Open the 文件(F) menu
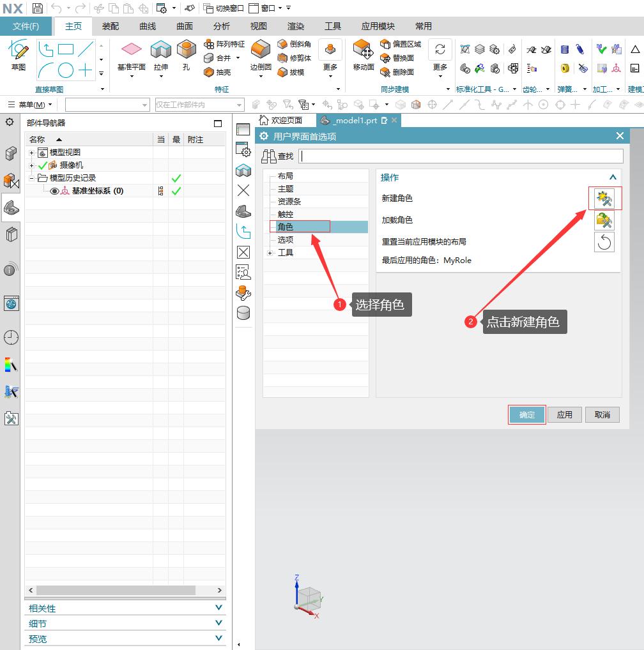 tap(26, 26)
